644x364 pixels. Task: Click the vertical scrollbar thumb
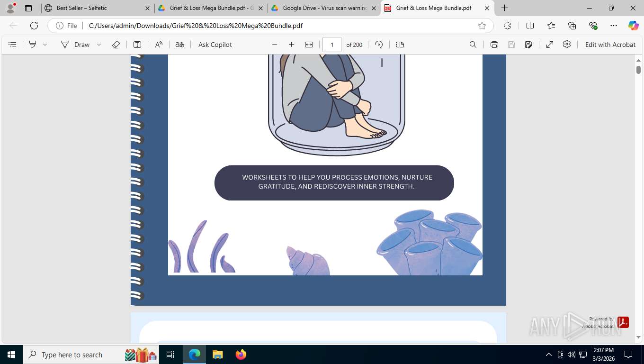pyautogui.click(x=638, y=70)
